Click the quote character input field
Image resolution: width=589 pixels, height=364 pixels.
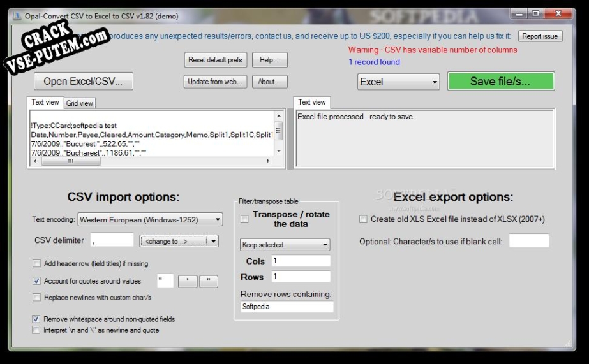(165, 280)
